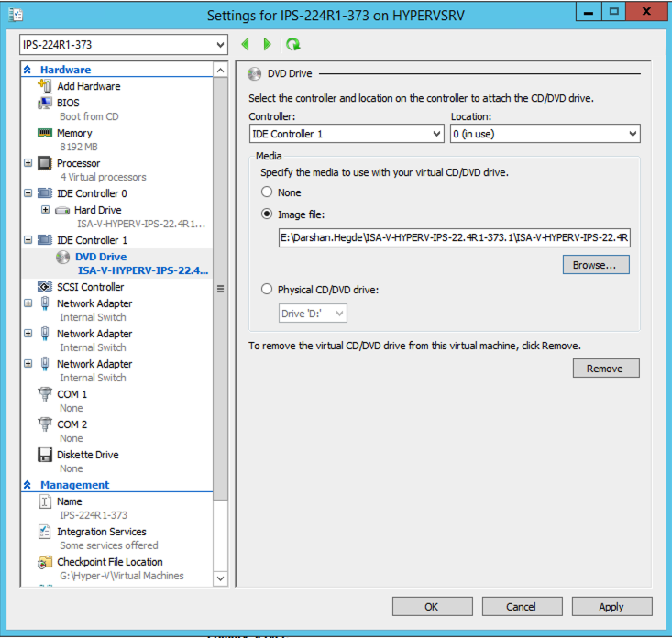Click the 'None' text under COM 1
The width and height of the screenshot is (672, 638).
click(x=72, y=408)
